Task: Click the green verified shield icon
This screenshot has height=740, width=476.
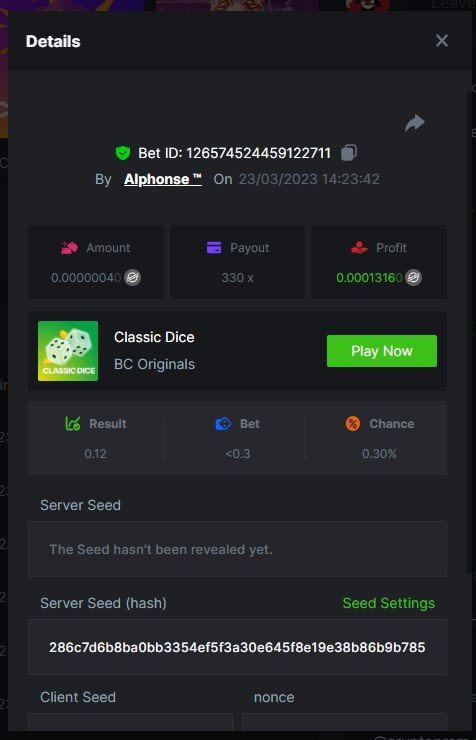Action: pyautogui.click(x=123, y=153)
